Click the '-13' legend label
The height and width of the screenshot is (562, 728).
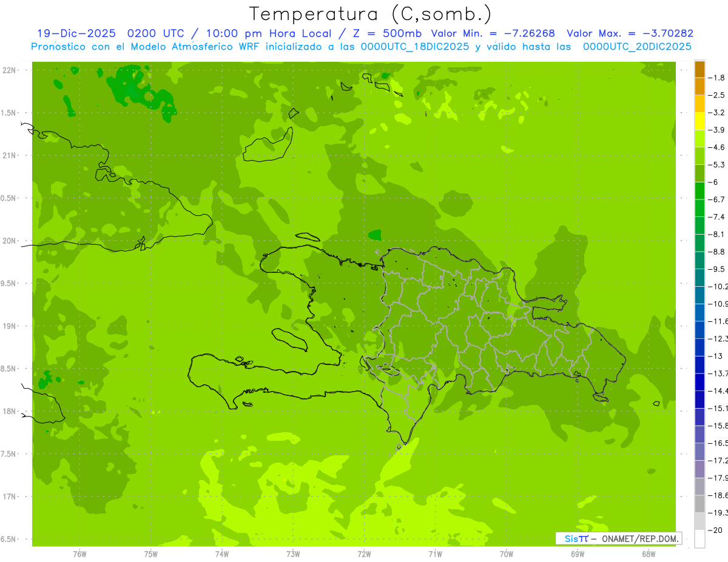click(x=715, y=356)
